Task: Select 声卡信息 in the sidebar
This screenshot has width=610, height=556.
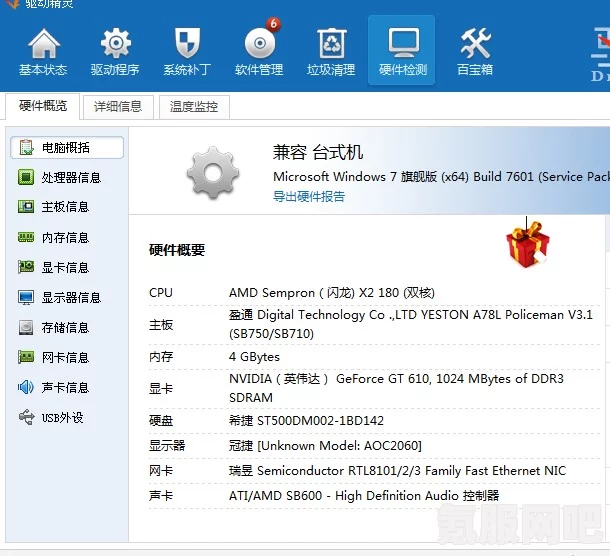Action: coord(67,388)
